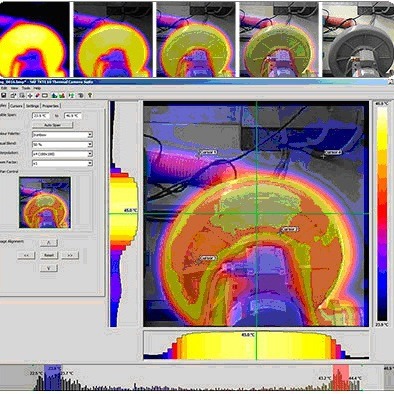Screen dimensions: 394x394
Task: Click the question mark help icon
Action: tap(90, 95)
